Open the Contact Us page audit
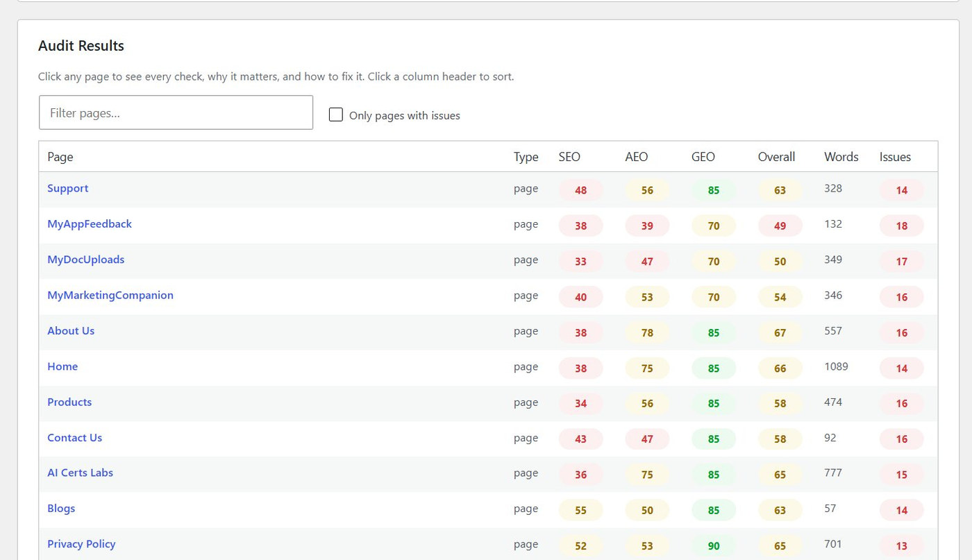The width and height of the screenshot is (972, 560). tap(74, 438)
